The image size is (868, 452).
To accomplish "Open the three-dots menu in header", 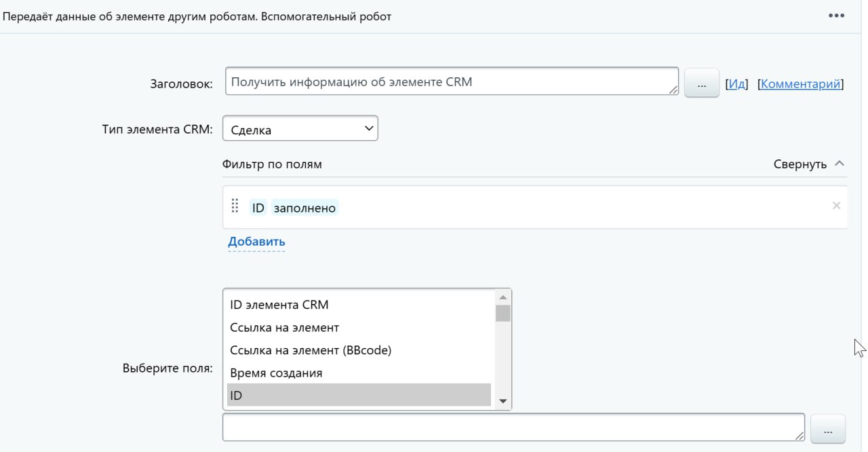I will 836,16.
